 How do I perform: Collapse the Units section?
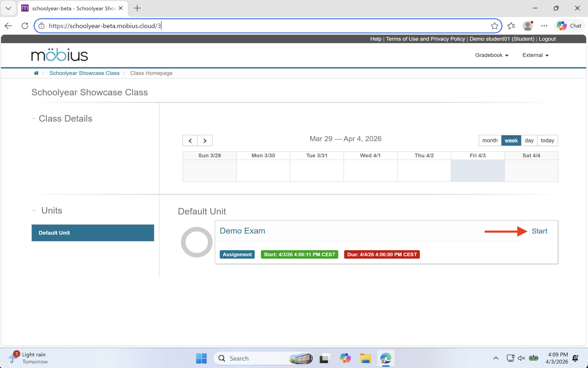34,210
